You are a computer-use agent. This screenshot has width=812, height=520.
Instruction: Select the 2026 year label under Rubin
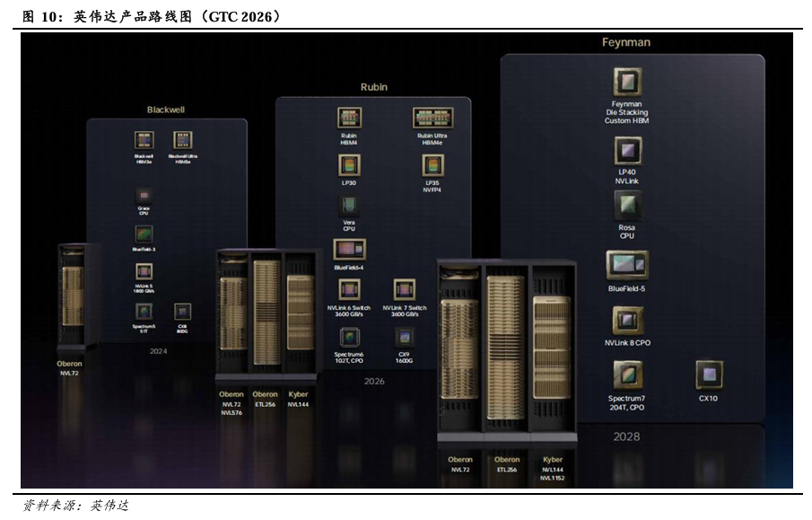pyautogui.click(x=374, y=381)
